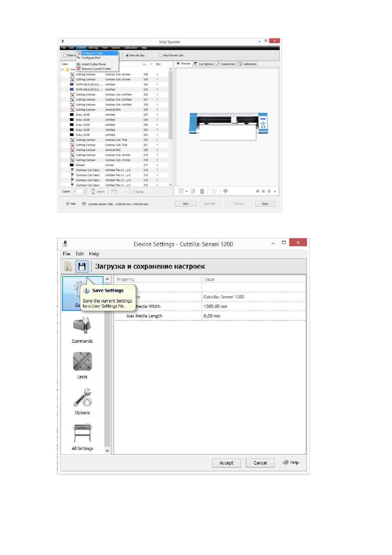Image resolution: width=392 pixels, height=555 pixels.
Task: Click the Done button
Action: coord(265,204)
